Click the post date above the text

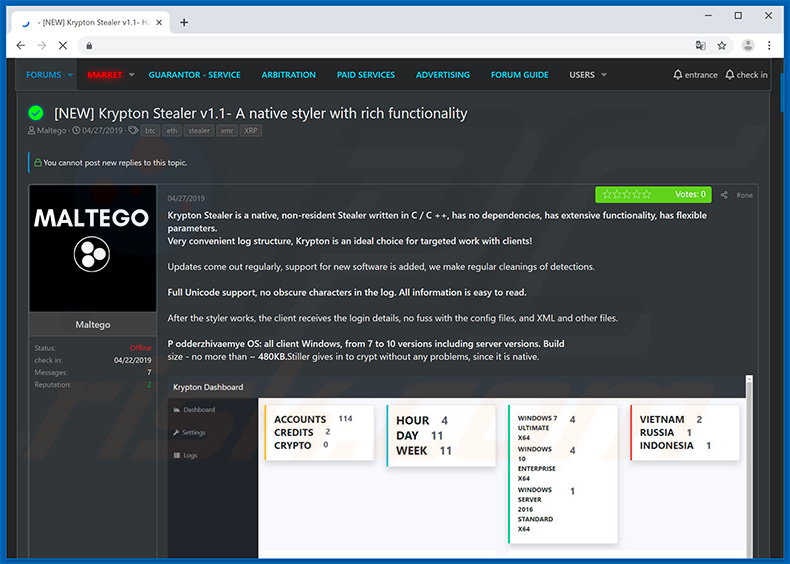pyautogui.click(x=186, y=199)
